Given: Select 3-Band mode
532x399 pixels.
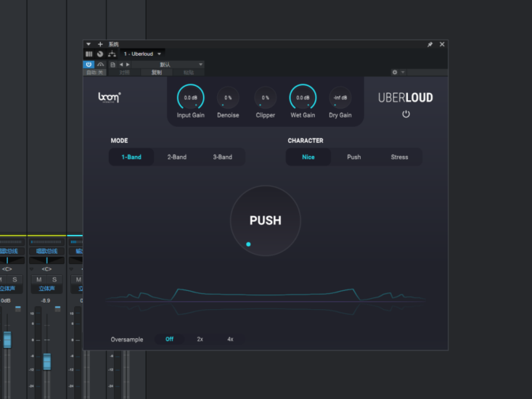Looking at the screenshot, I should 222,157.
